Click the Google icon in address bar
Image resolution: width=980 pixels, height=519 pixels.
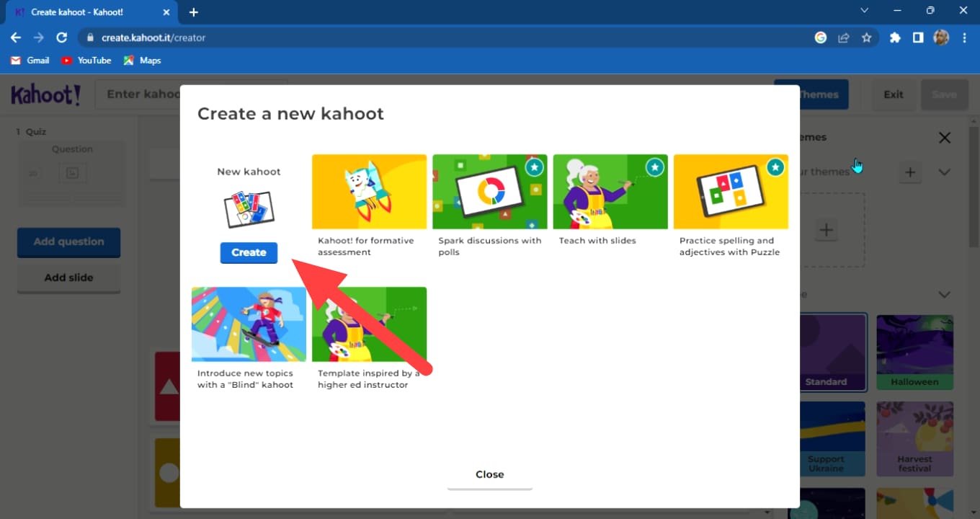pos(821,37)
